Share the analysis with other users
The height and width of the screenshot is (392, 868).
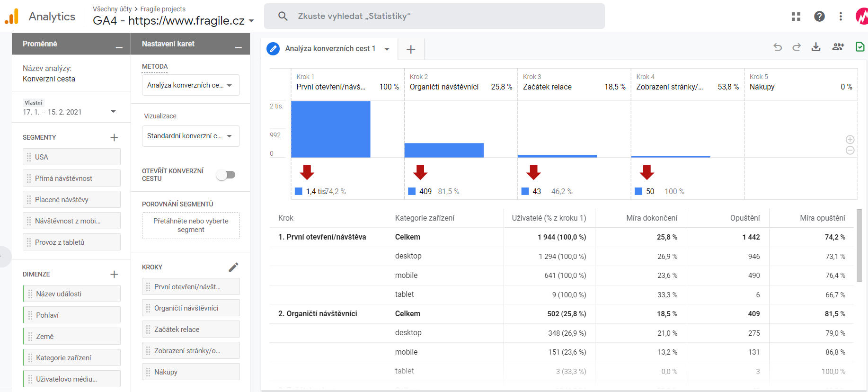(838, 47)
